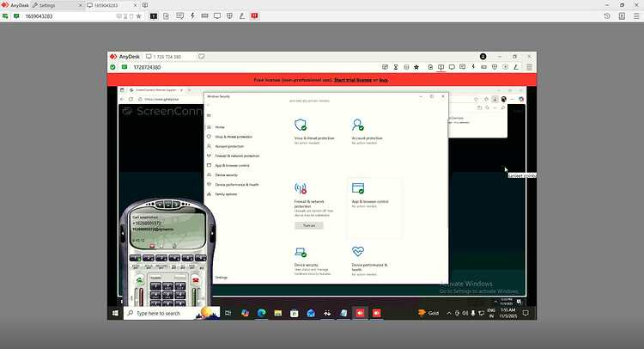Open Device performance & health sidebar item
Screen dimensions: 644x349
point(237,185)
